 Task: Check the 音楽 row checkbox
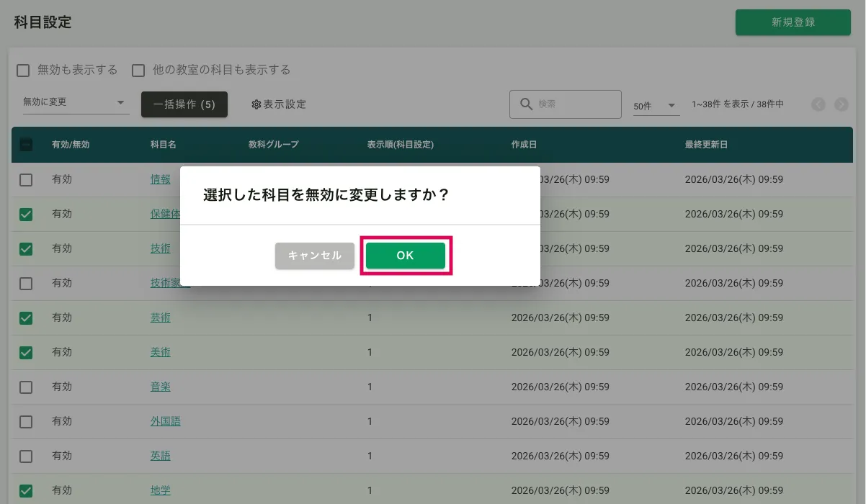pyautogui.click(x=26, y=387)
